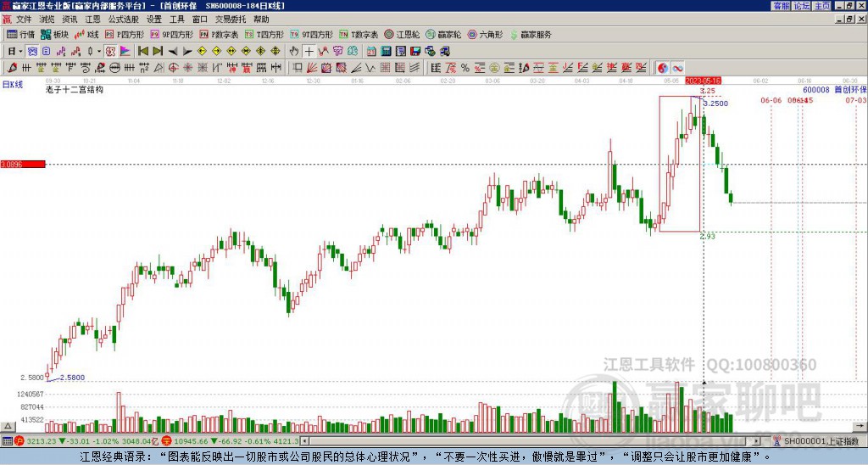Open 赢家服务 from toolbar

click(531, 35)
